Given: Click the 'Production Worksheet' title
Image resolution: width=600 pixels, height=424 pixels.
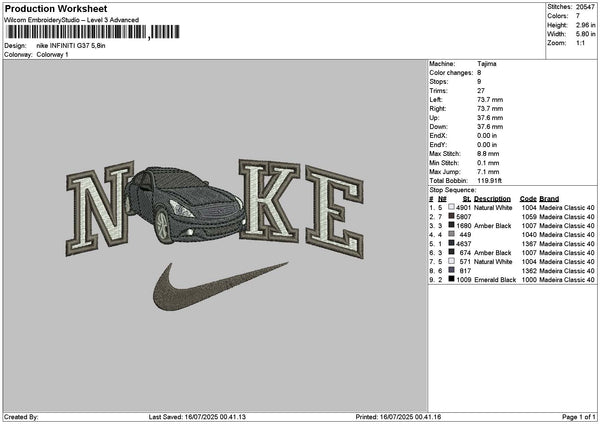Looking at the screenshot, I should pos(56,9).
